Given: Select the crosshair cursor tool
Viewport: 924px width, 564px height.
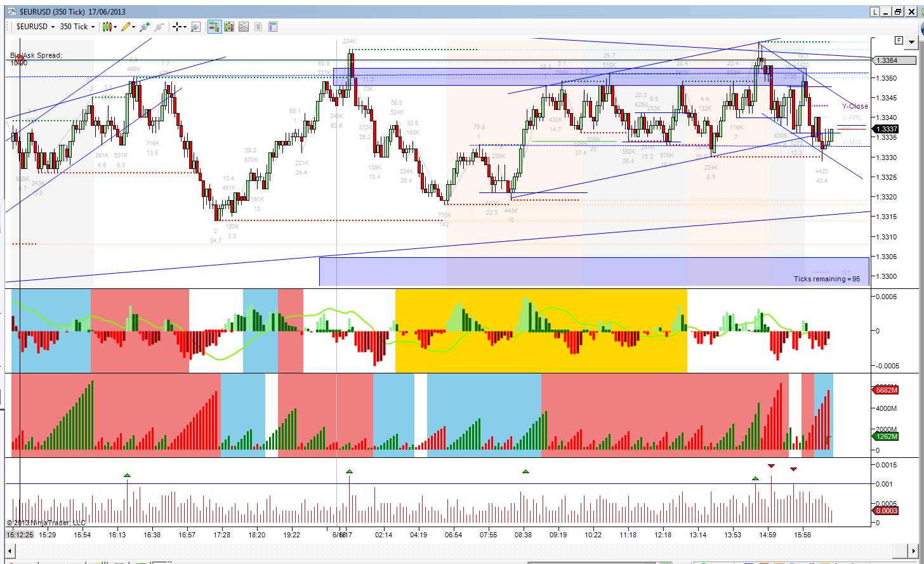Looking at the screenshot, I should 177,27.
